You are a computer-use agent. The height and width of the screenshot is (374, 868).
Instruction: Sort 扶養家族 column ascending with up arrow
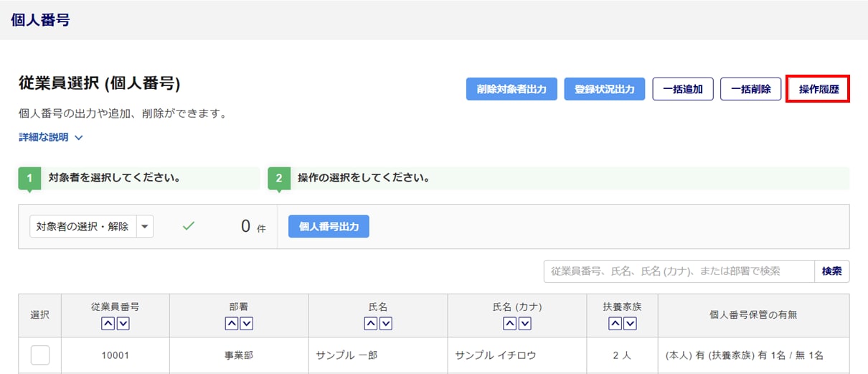point(615,324)
